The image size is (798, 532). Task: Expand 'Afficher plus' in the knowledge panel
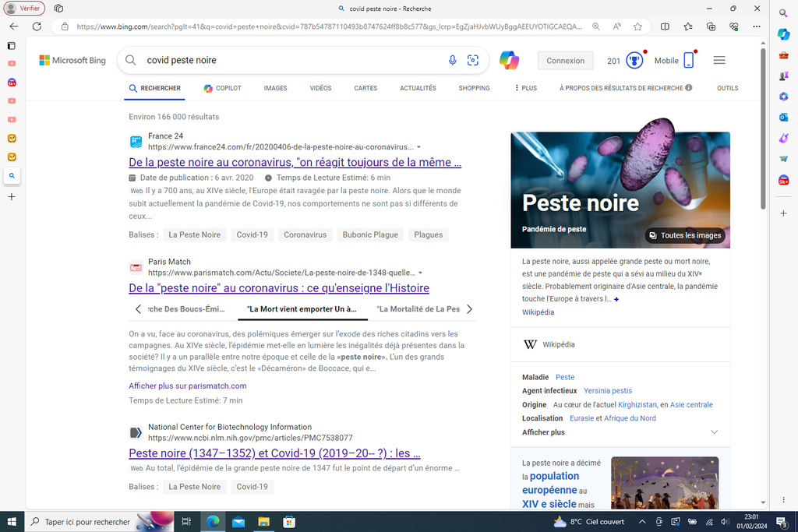pos(714,432)
